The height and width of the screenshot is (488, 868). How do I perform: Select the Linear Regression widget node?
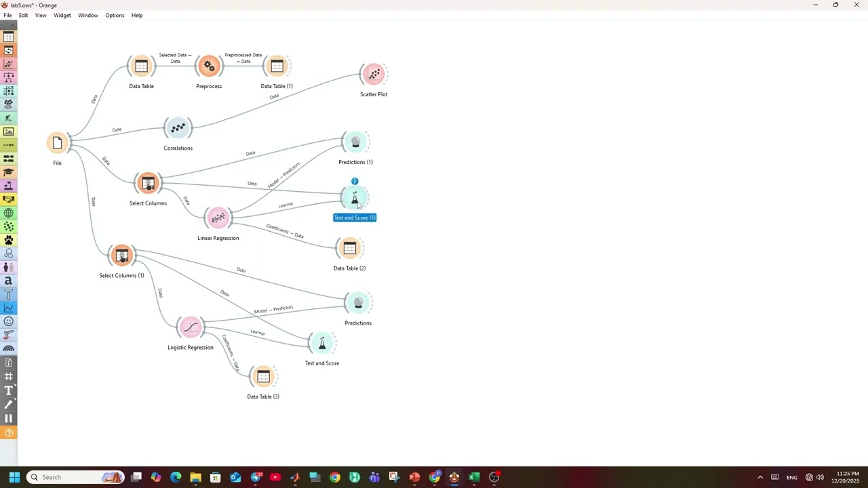pyautogui.click(x=218, y=218)
